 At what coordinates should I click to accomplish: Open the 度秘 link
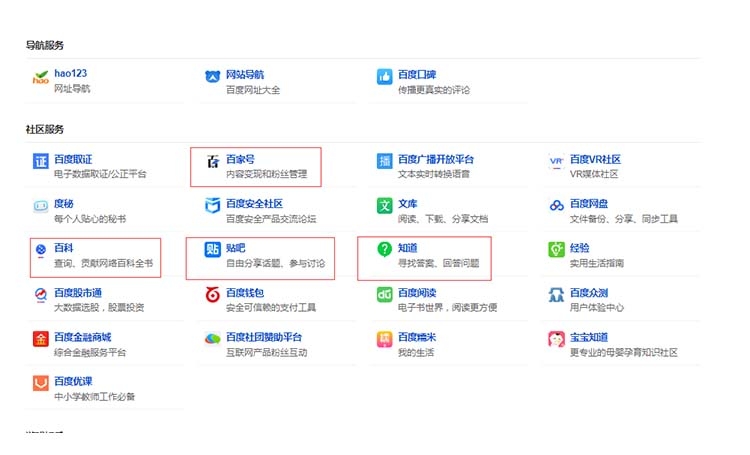64,204
